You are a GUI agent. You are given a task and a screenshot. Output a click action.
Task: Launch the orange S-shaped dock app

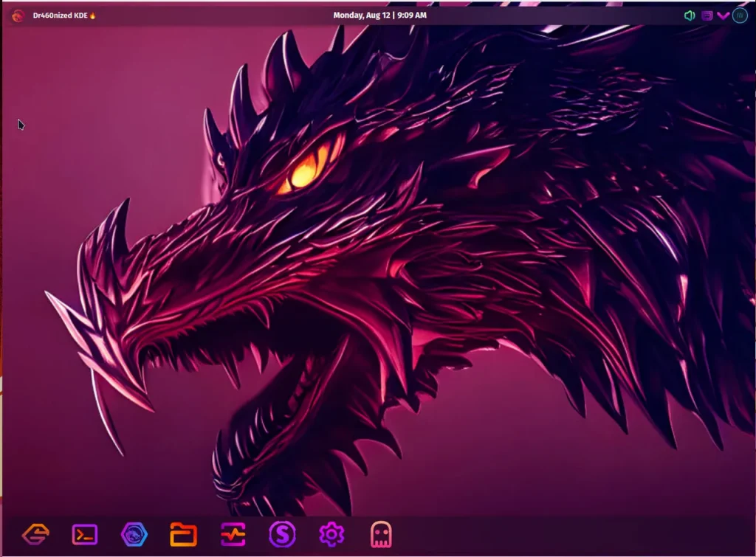36,534
